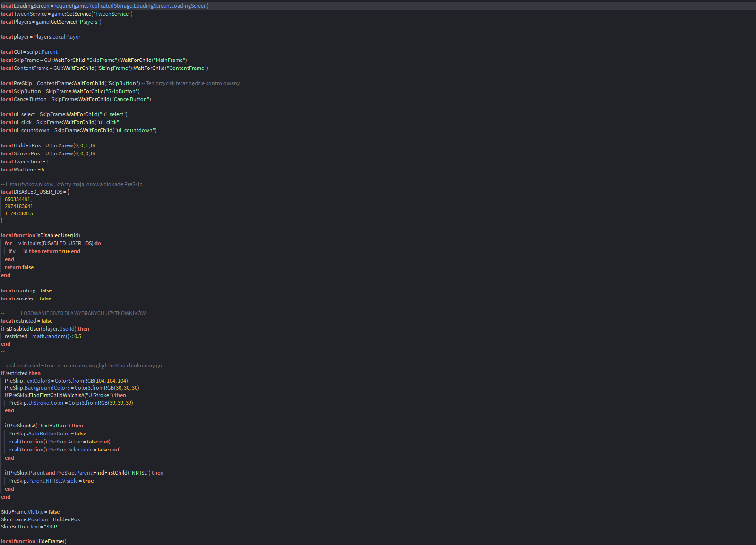Click the LoadingScreen require line at top

point(104,6)
